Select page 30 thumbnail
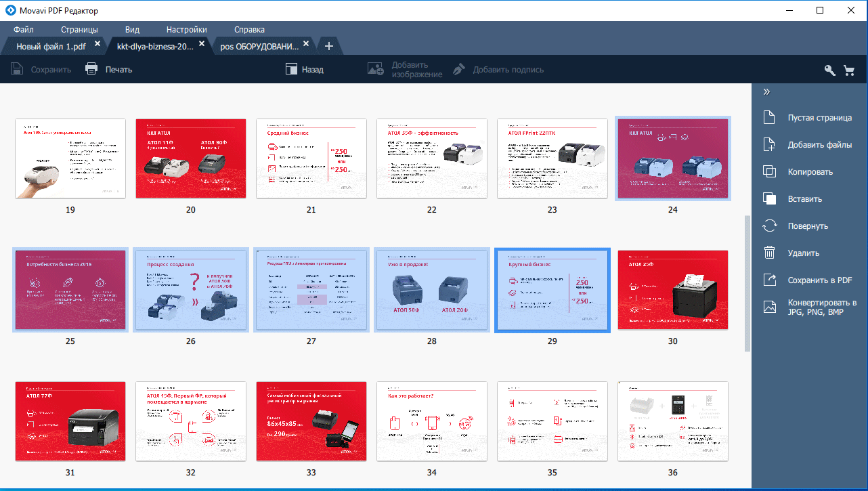The height and width of the screenshot is (491, 868). pos(673,290)
